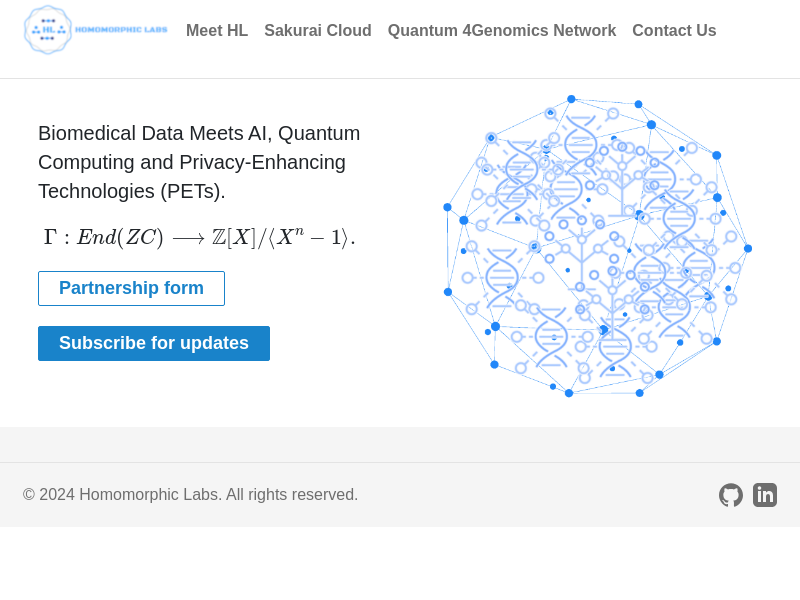Select Quantum 4Genomics Network in navigation

[x=502, y=31]
